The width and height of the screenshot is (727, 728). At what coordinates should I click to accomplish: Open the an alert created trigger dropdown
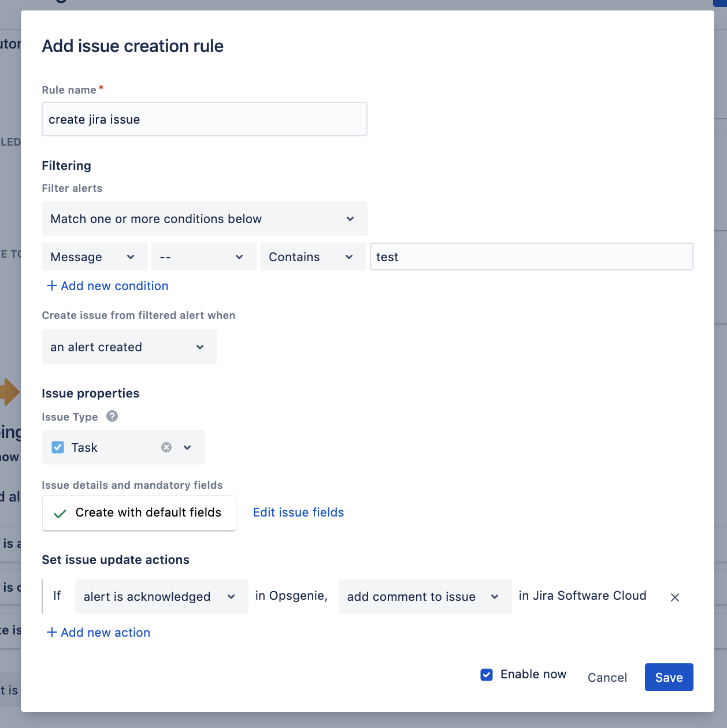click(129, 347)
